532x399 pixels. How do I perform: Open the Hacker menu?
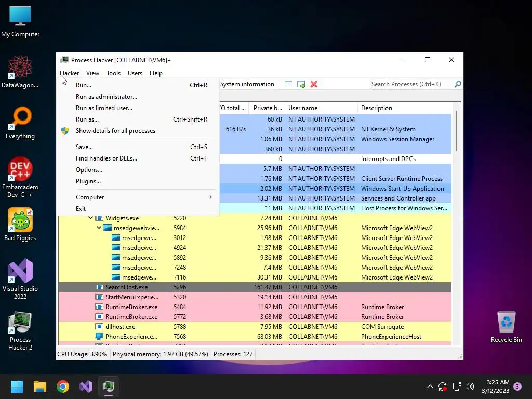tap(70, 73)
